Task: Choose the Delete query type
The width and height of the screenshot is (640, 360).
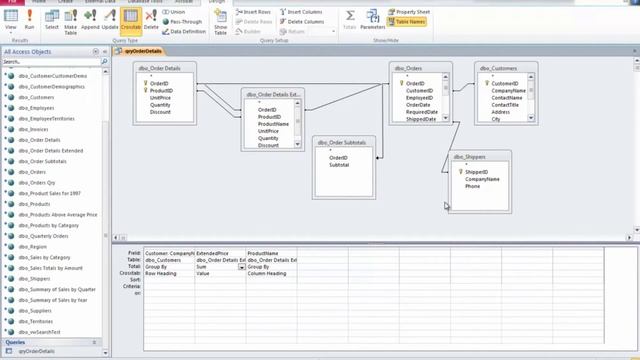Action: (151, 20)
